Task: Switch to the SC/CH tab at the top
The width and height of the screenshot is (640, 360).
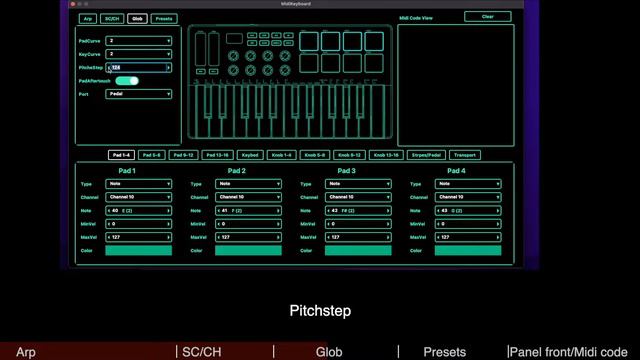Action: (112, 19)
